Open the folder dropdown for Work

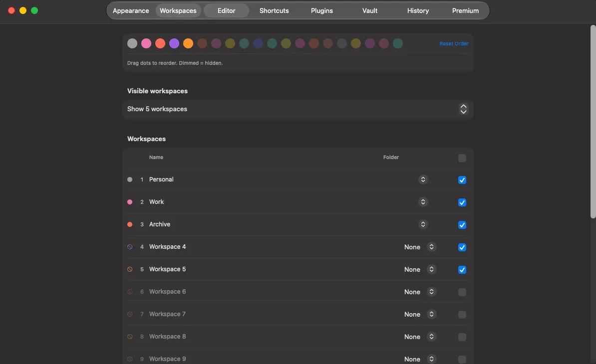[x=423, y=202]
